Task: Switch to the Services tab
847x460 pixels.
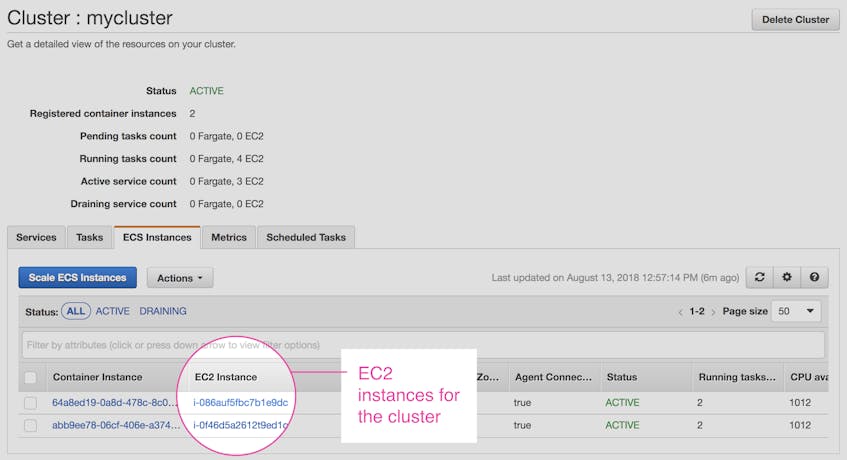Action: click(x=36, y=238)
